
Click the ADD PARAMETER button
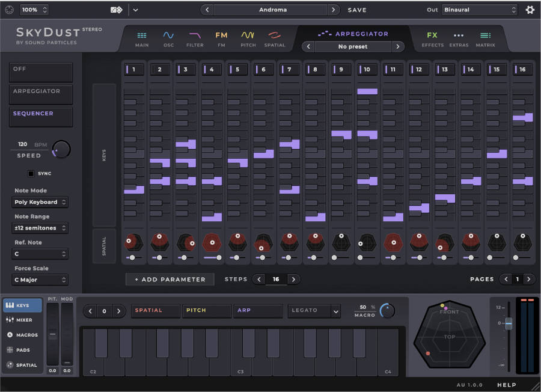coord(170,279)
